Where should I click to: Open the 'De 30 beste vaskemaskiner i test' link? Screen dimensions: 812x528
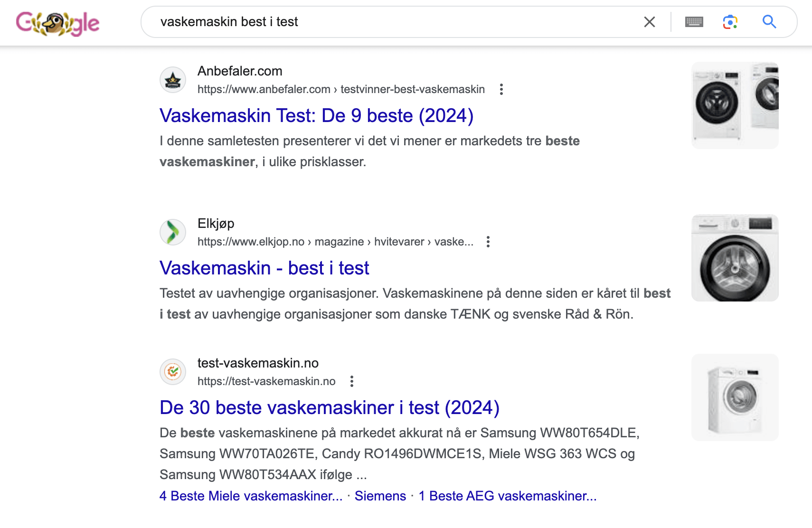coord(330,408)
